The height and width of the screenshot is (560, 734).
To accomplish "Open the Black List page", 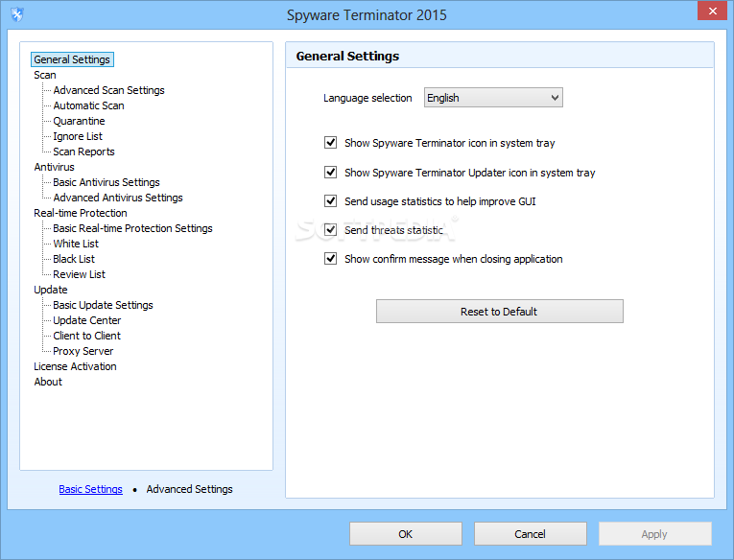I will [x=74, y=259].
